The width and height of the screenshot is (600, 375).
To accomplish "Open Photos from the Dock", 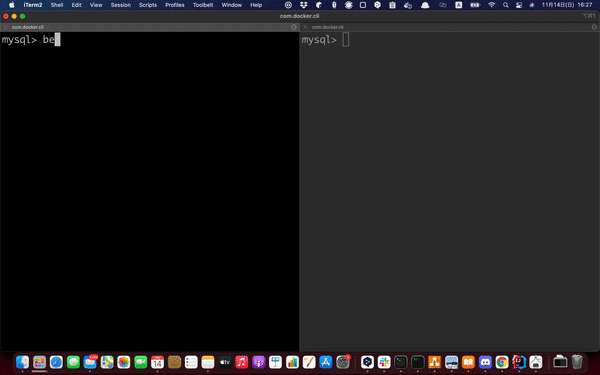I will pyautogui.click(x=124, y=362).
